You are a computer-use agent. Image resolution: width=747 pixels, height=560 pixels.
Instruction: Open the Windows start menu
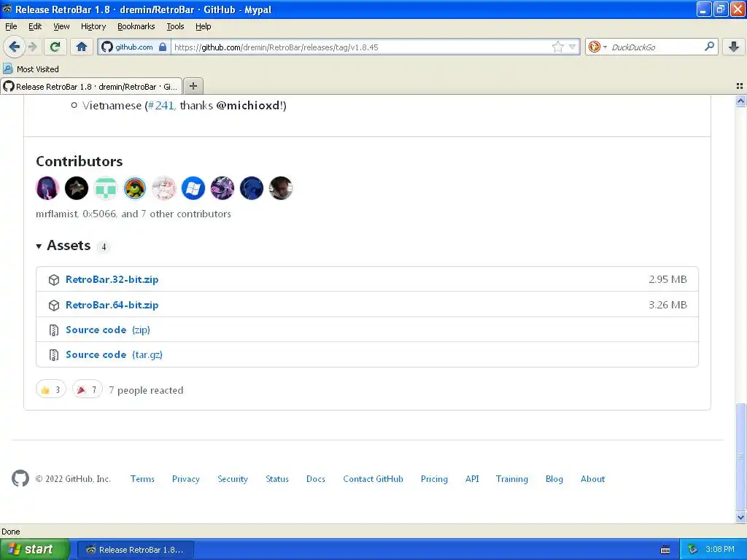[x=34, y=549]
